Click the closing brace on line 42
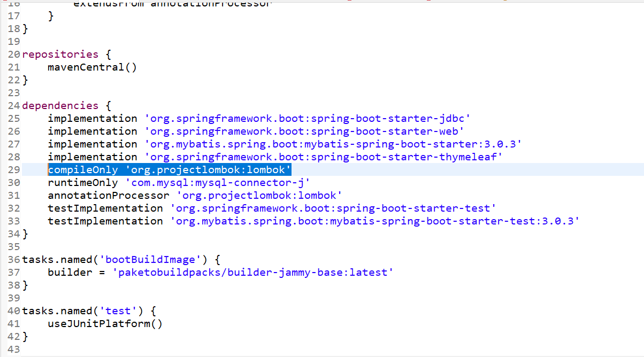 pyautogui.click(x=25, y=337)
